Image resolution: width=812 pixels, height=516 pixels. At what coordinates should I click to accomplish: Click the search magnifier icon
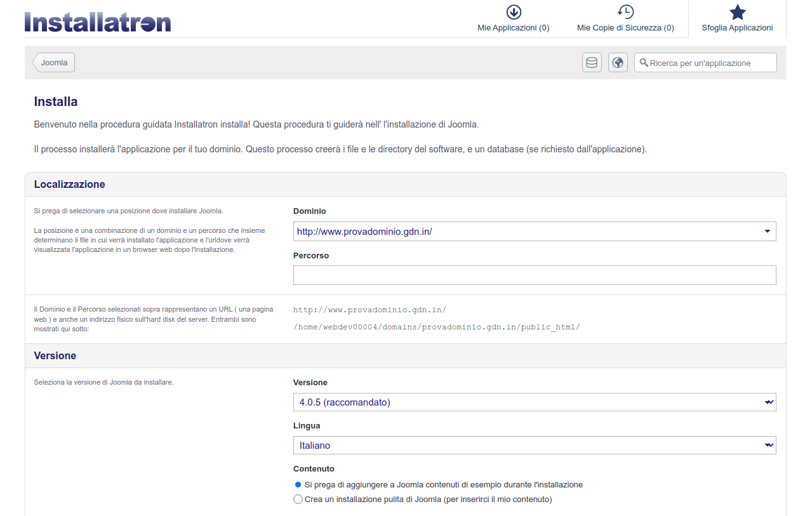tap(644, 63)
